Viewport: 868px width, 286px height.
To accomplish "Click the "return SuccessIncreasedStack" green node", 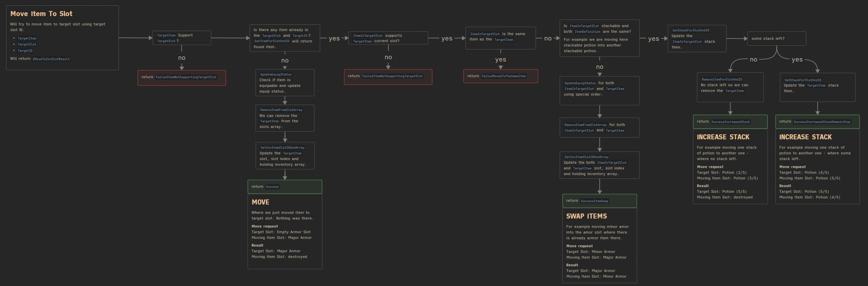I will coord(730,122).
